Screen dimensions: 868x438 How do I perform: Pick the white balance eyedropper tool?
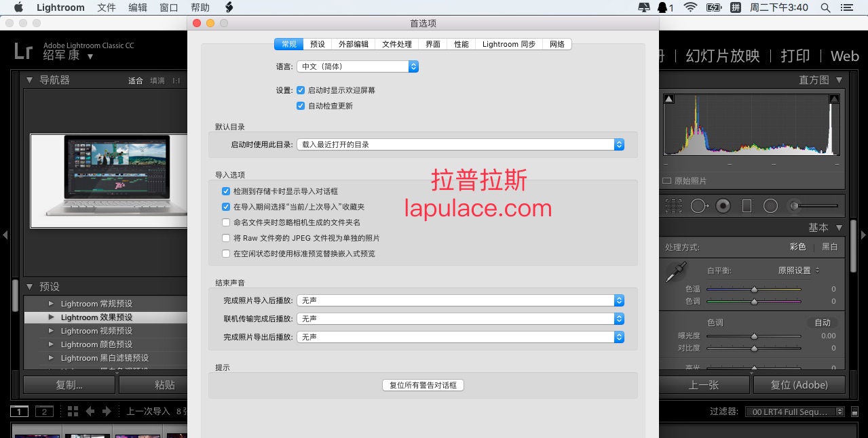[x=675, y=272]
